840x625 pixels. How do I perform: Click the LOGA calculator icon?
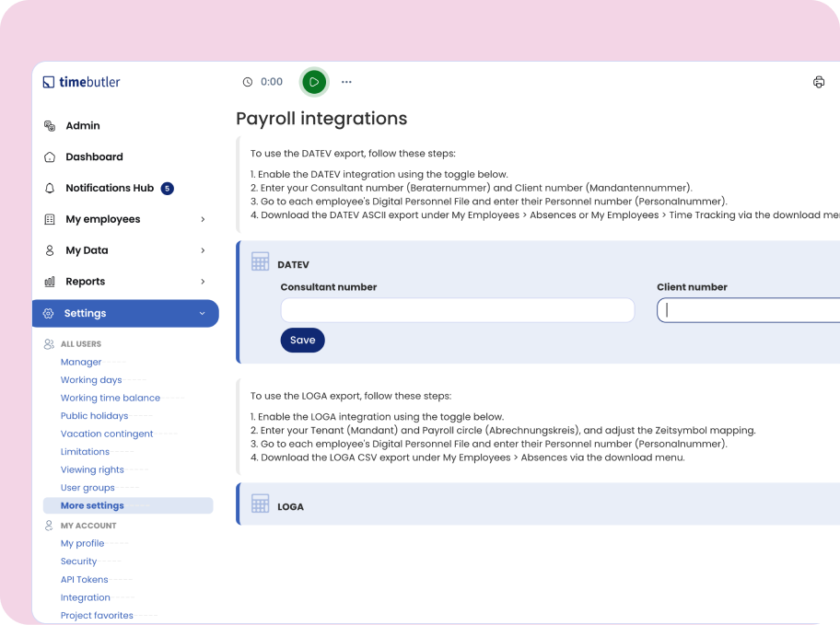click(x=261, y=503)
